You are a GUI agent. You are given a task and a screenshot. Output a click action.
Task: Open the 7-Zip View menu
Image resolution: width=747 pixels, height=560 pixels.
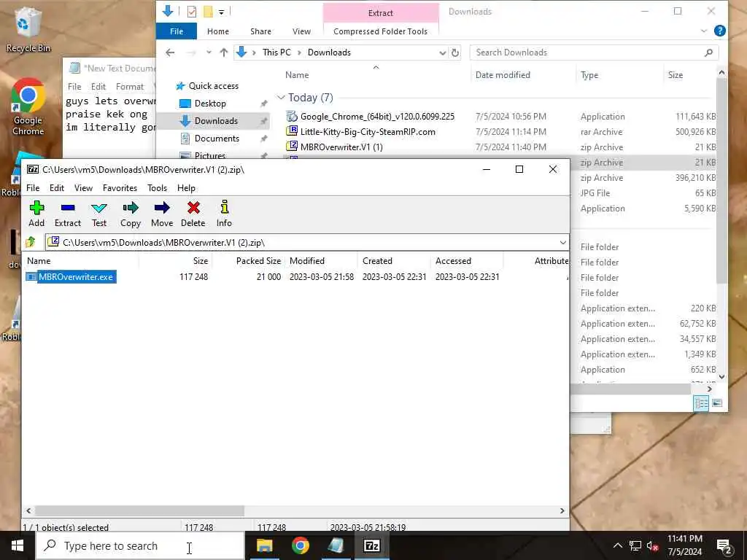pyautogui.click(x=83, y=188)
